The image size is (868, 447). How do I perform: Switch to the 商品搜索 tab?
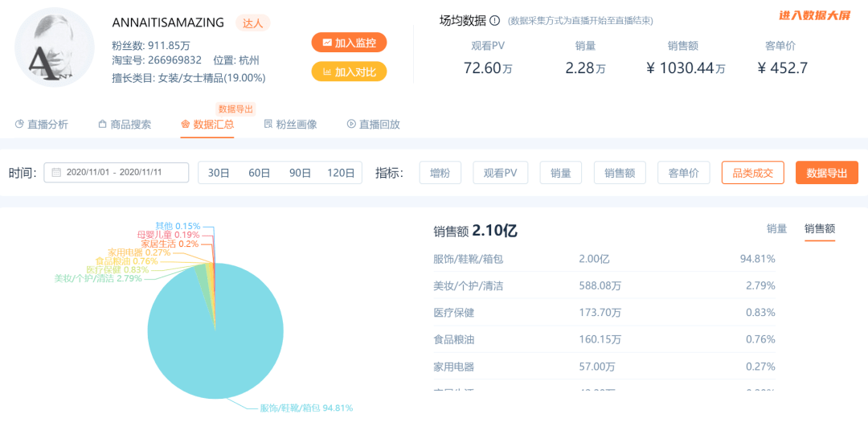[x=125, y=124]
